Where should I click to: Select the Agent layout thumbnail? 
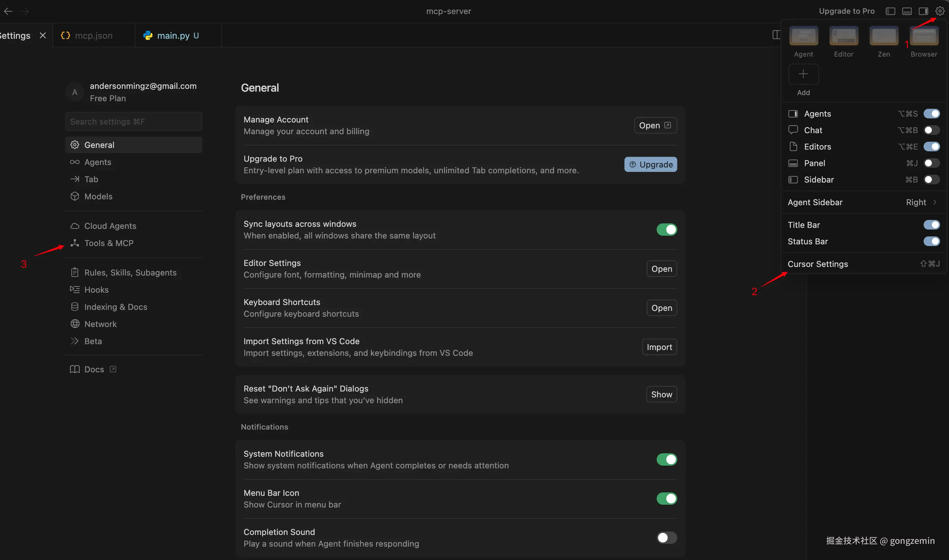pos(804,36)
